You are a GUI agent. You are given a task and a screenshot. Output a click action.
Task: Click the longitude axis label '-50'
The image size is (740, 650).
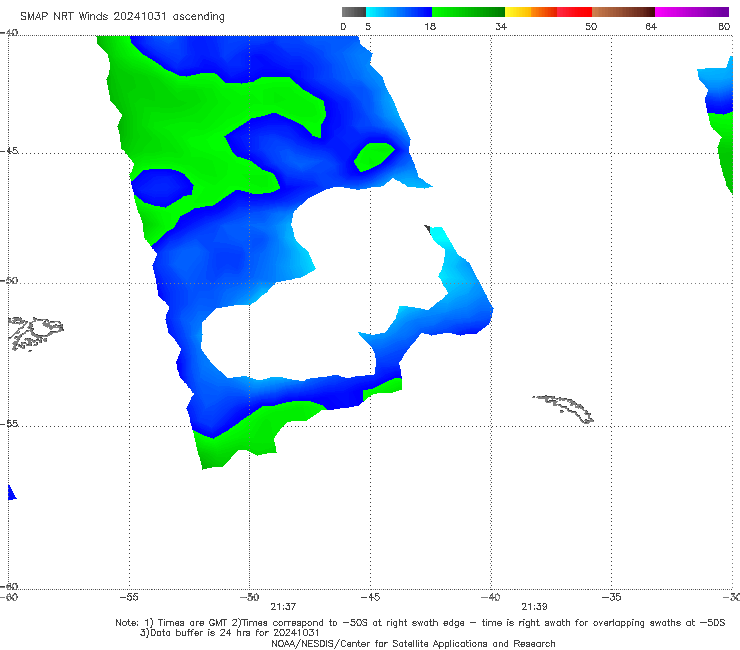[250, 597]
